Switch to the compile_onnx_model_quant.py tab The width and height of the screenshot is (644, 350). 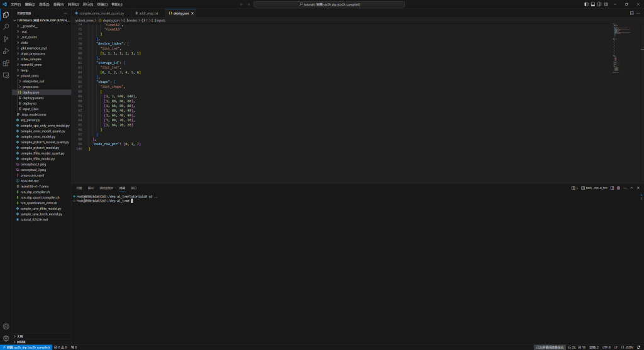101,13
